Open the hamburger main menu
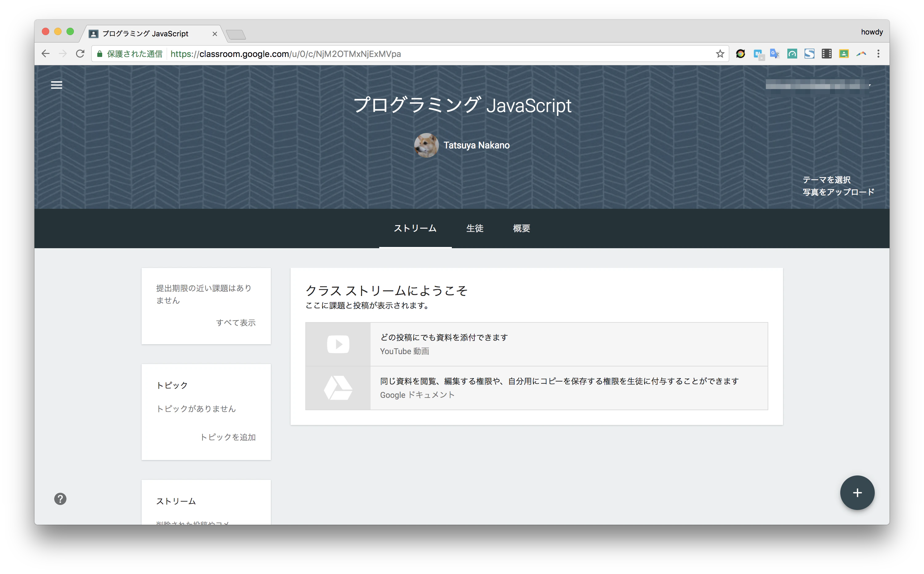This screenshot has width=924, height=574. (x=57, y=85)
